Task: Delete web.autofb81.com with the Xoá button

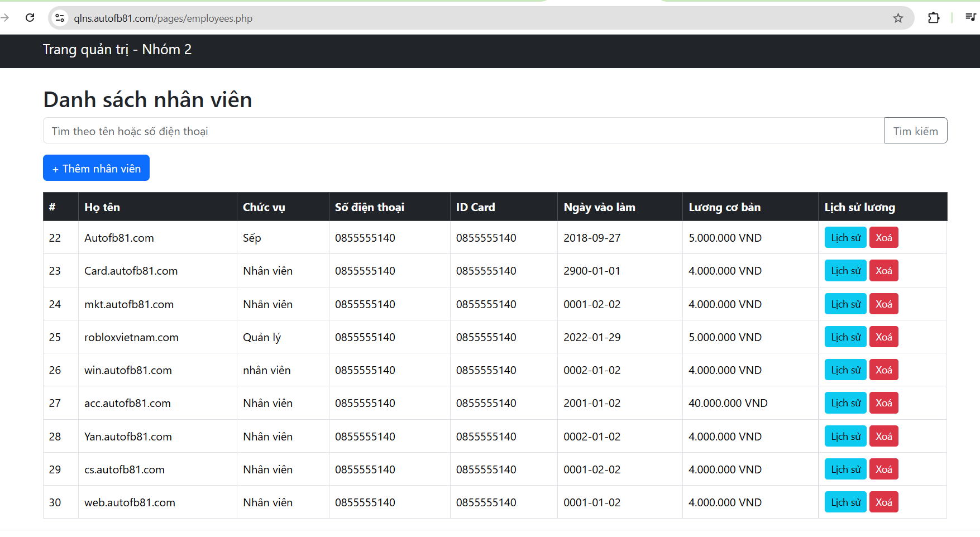Action: 883,502
